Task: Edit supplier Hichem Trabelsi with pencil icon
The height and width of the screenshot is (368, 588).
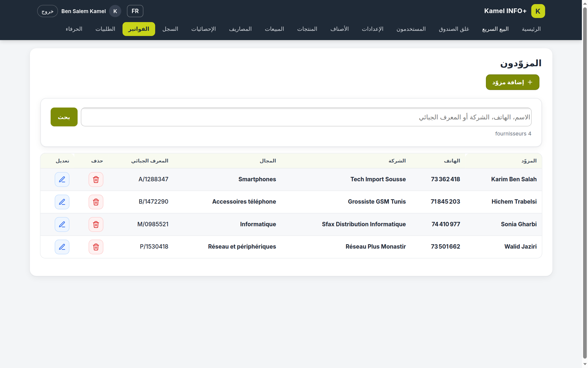Action: 62,202
